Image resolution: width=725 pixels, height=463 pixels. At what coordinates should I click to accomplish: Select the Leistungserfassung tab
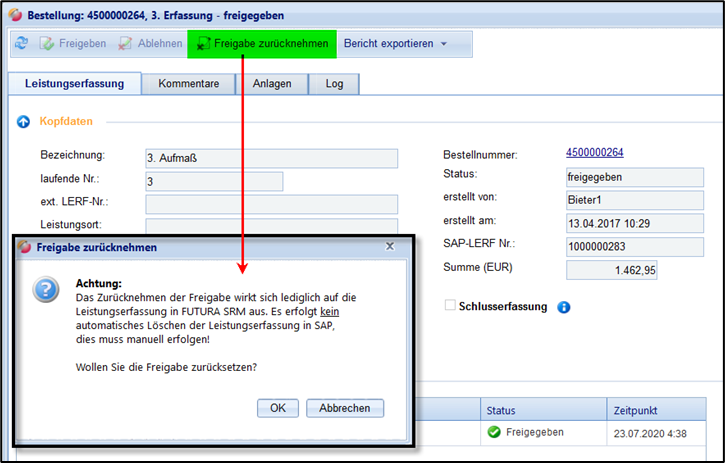pos(74,84)
